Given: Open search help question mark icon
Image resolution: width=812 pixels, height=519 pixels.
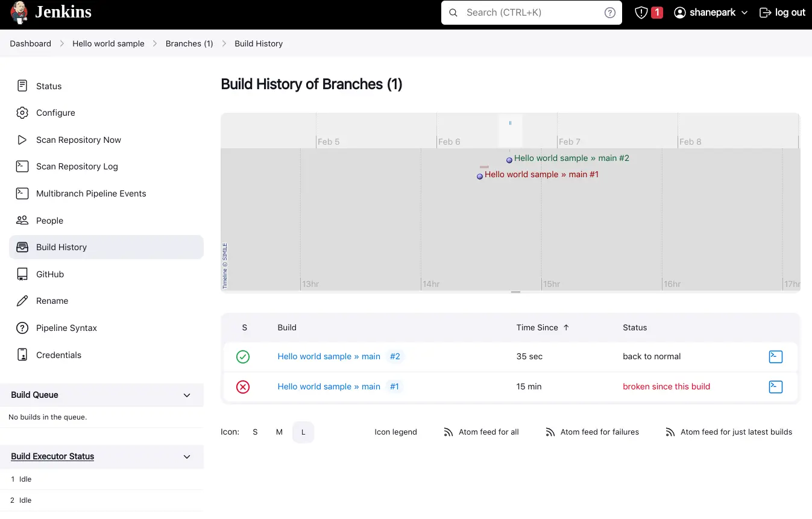Looking at the screenshot, I should (x=610, y=13).
